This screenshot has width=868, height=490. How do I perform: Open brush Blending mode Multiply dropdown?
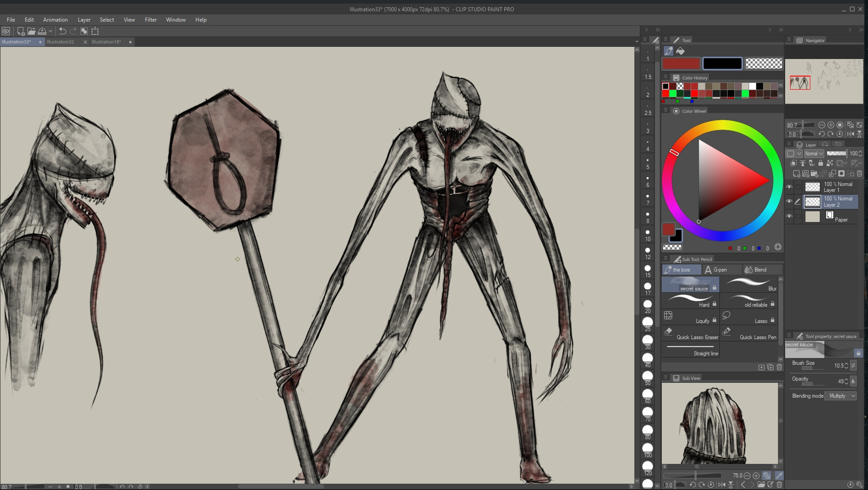pos(841,396)
